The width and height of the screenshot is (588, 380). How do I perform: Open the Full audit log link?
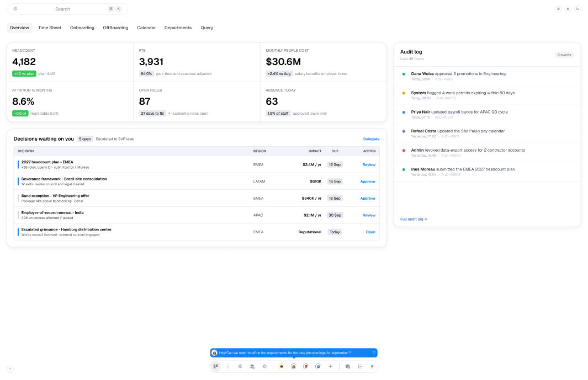pos(414,220)
